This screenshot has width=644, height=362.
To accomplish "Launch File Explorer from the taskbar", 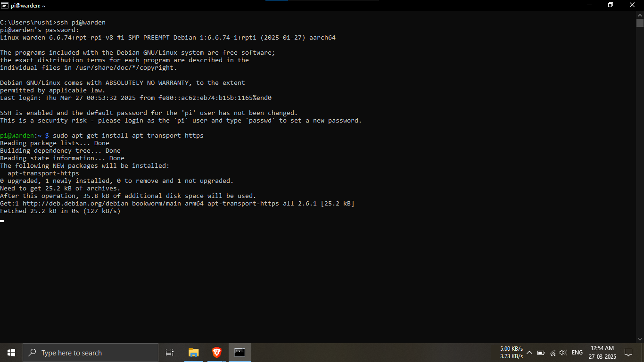I will [x=193, y=353].
